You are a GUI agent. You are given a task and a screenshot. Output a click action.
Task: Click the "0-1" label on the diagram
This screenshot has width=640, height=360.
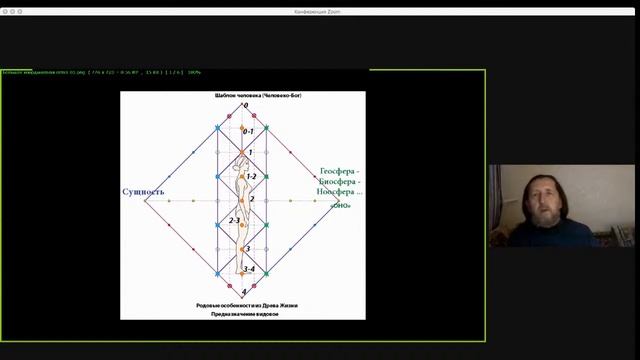(248, 131)
